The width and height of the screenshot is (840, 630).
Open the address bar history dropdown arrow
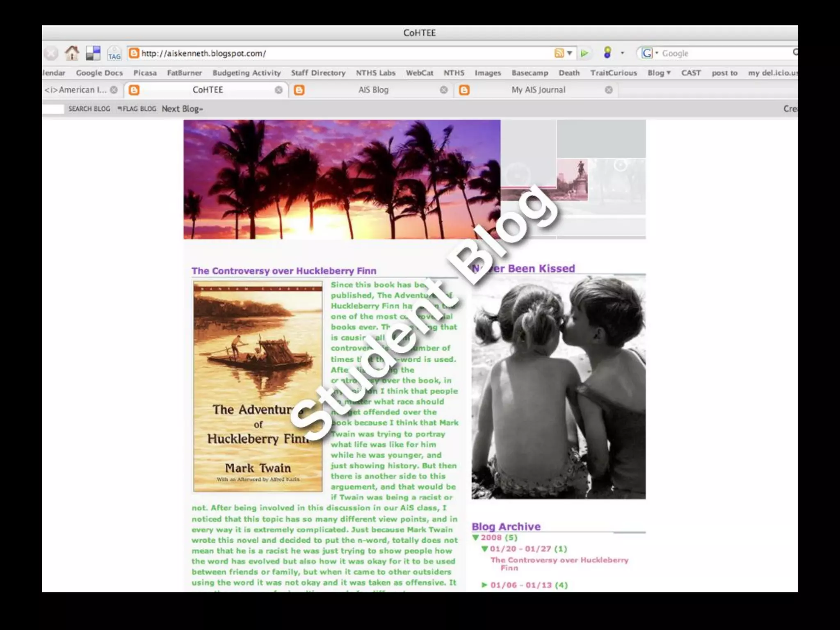pyautogui.click(x=570, y=53)
